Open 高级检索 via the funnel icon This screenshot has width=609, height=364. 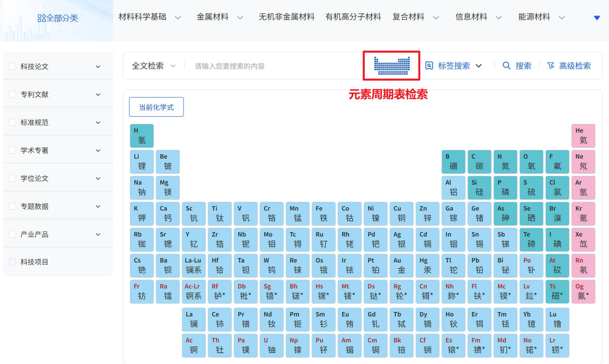point(551,66)
